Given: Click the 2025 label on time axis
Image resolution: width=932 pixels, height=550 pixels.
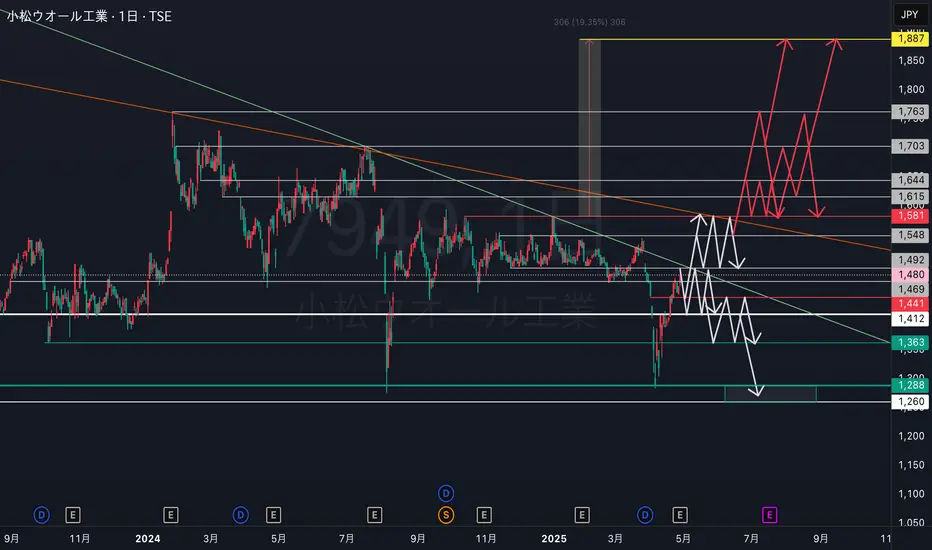Looking at the screenshot, I should click(x=554, y=539).
